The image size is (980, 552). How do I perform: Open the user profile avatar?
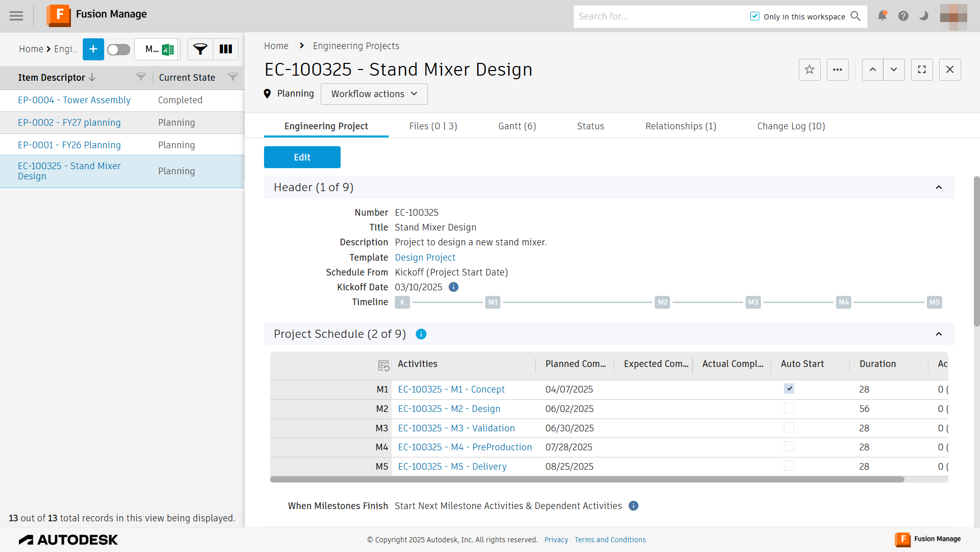coord(953,17)
